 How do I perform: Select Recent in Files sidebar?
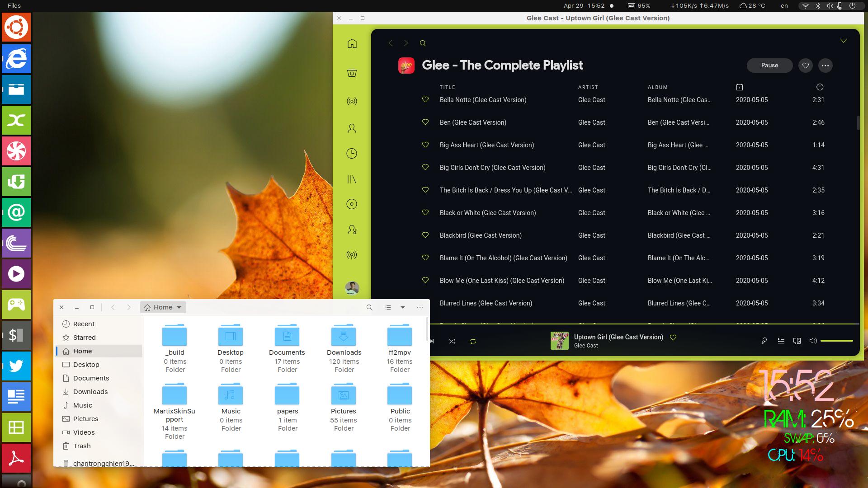pos(99,324)
